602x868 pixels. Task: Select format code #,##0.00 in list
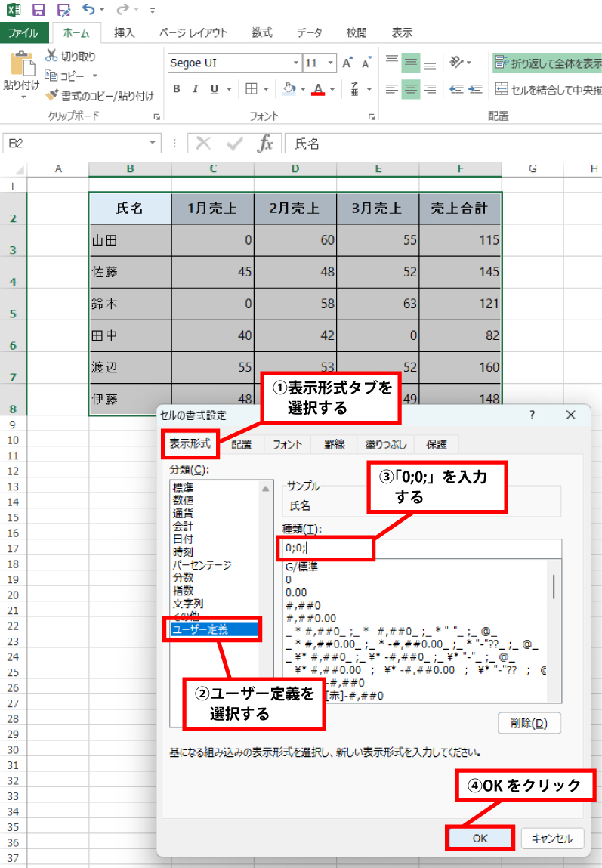pos(310,619)
